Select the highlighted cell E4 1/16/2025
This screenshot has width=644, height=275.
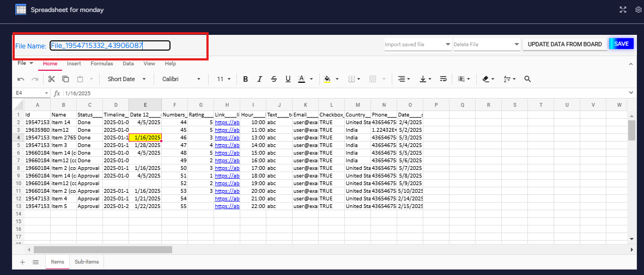coord(145,137)
